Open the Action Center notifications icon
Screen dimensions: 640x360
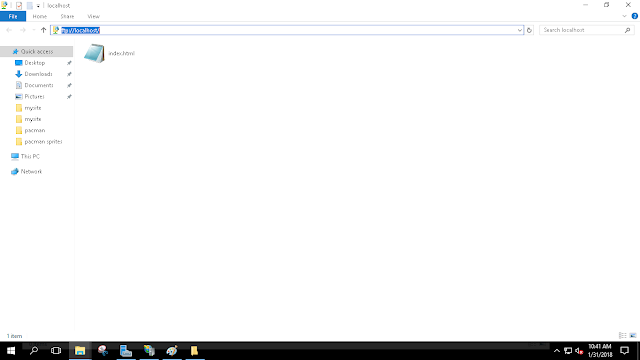pos(624,351)
